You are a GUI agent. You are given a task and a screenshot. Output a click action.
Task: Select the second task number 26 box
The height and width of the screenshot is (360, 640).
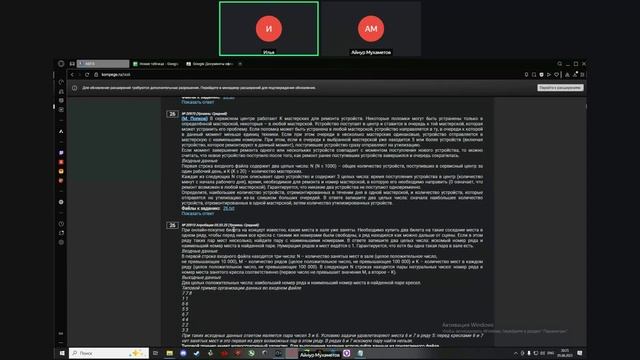[172, 225]
